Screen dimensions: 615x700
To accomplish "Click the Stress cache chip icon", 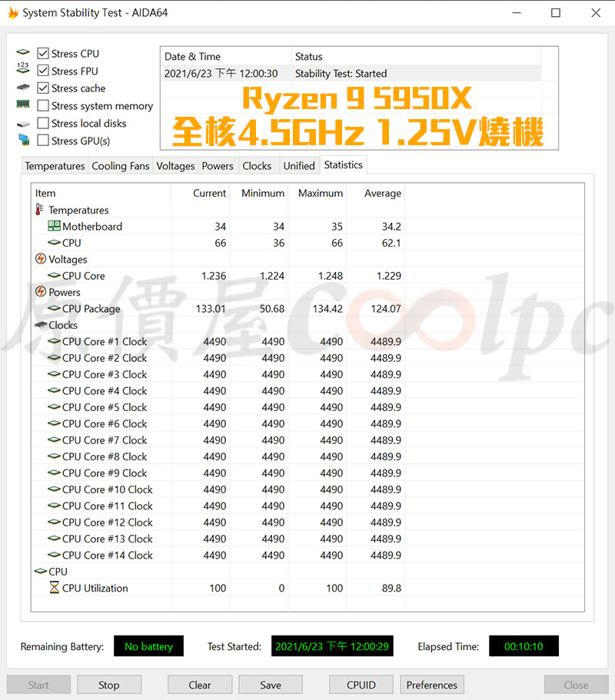I will [23, 88].
